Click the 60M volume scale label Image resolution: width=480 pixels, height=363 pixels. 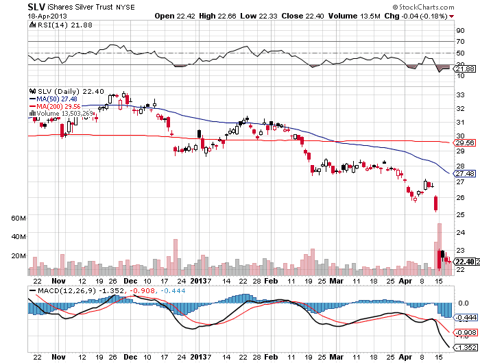click(18, 218)
